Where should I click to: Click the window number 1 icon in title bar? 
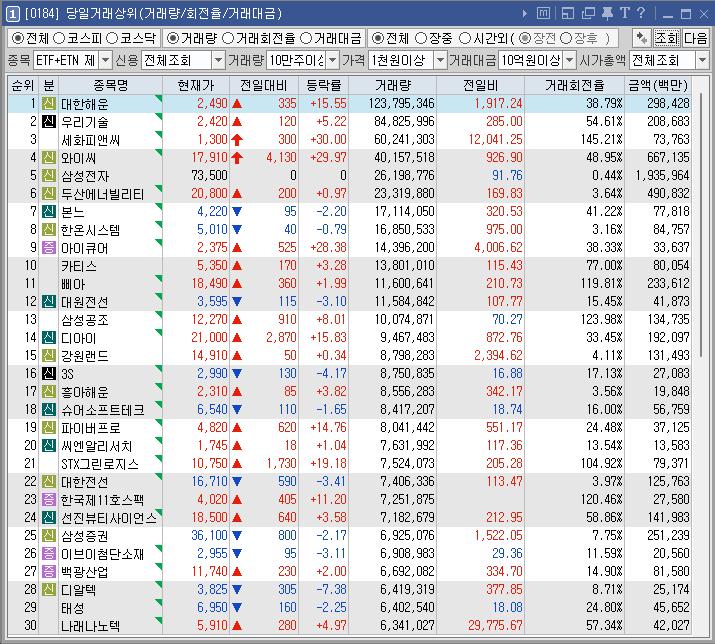click(12, 14)
